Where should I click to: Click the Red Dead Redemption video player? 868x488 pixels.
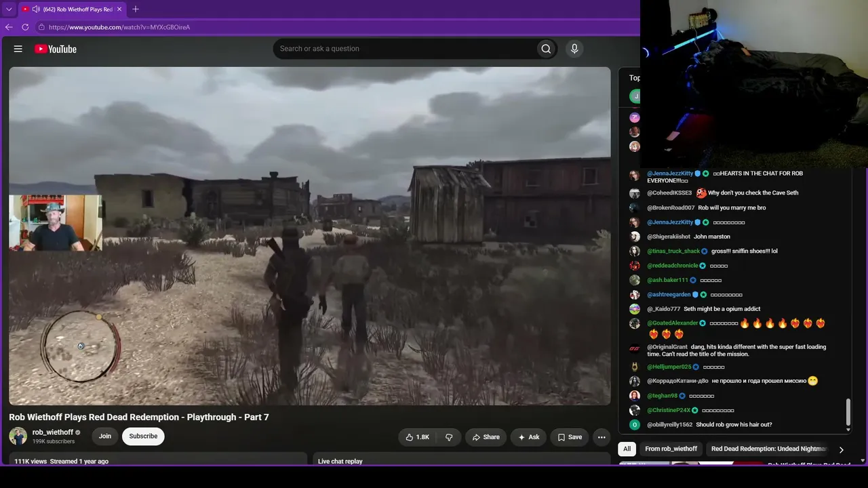coord(310,236)
